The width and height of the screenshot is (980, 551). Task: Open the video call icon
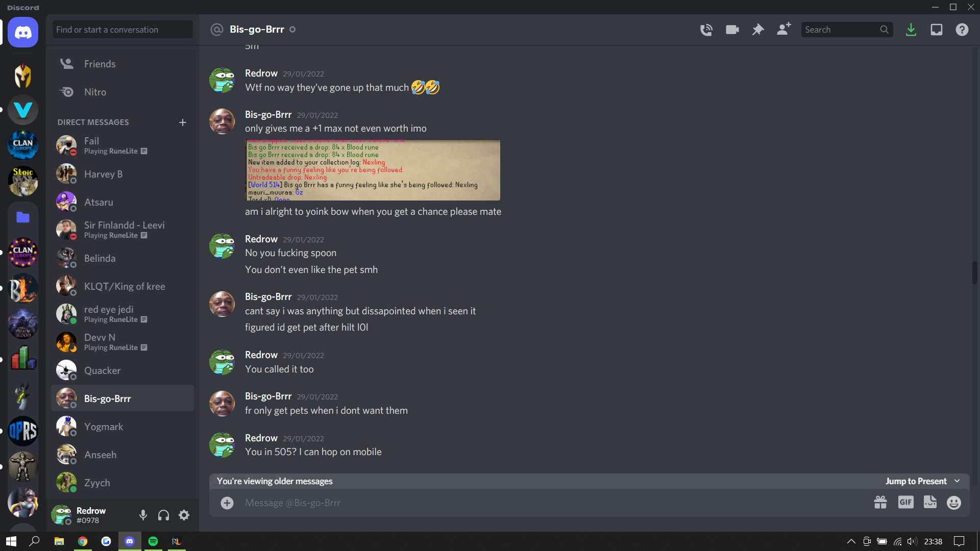coord(731,29)
